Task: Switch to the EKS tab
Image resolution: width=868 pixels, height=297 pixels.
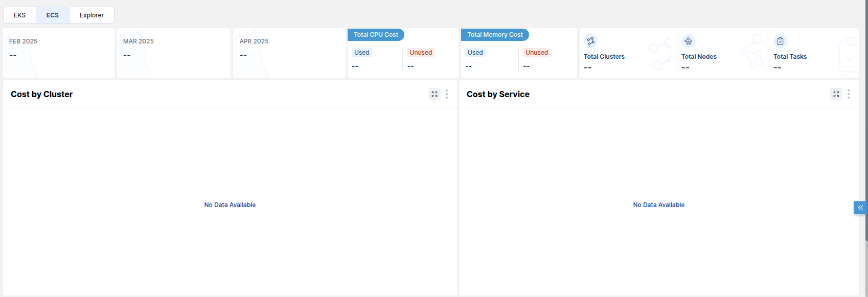Action: tap(19, 15)
